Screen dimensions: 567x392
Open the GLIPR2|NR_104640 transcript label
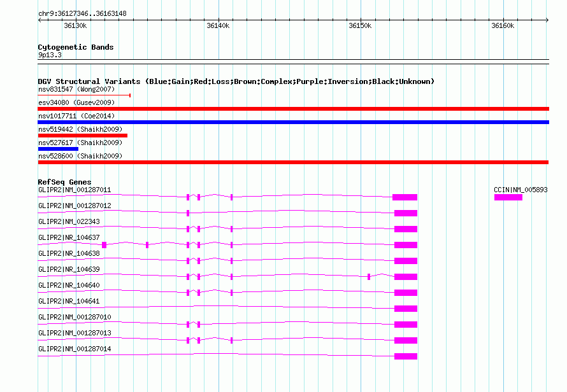click(x=69, y=286)
